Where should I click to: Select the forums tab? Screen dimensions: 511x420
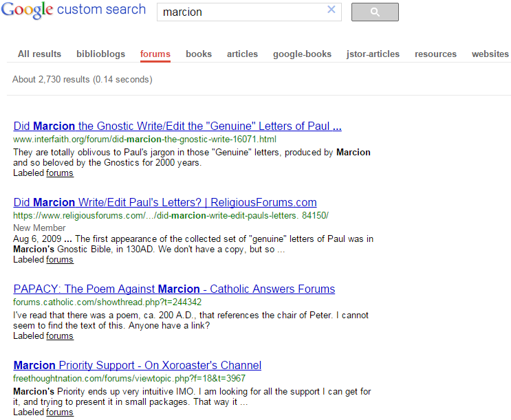tap(155, 54)
